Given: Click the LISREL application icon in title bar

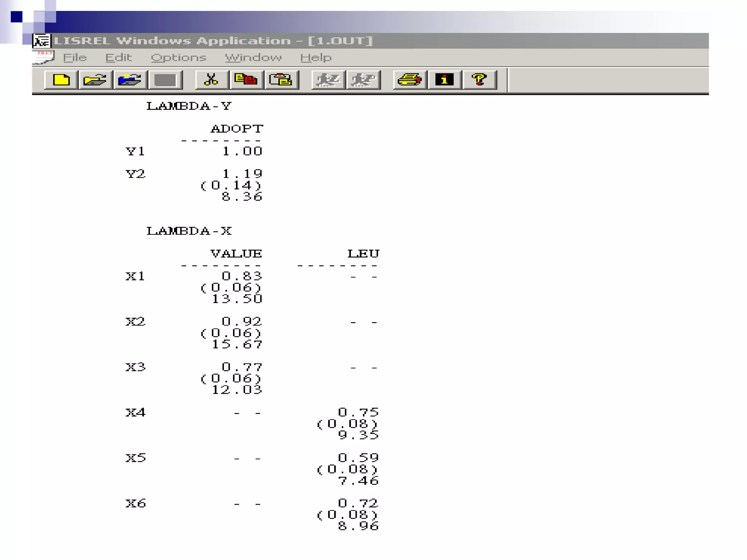Looking at the screenshot, I should pyautogui.click(x=42, y=41).
